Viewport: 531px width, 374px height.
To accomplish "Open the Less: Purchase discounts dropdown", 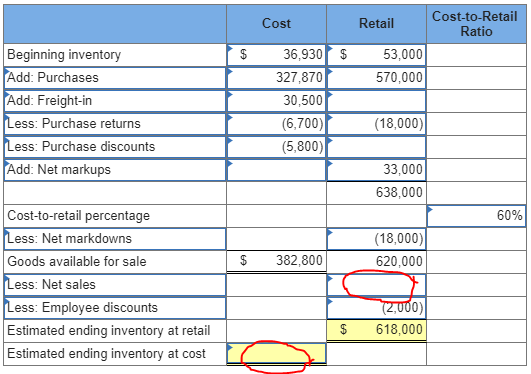I will click(x=115, y=147).
